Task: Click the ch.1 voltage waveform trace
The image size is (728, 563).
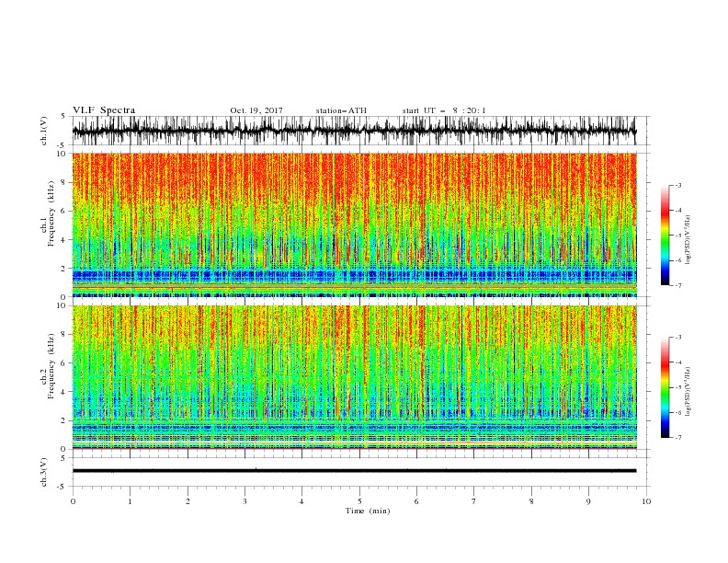Action: pos(354,131)
